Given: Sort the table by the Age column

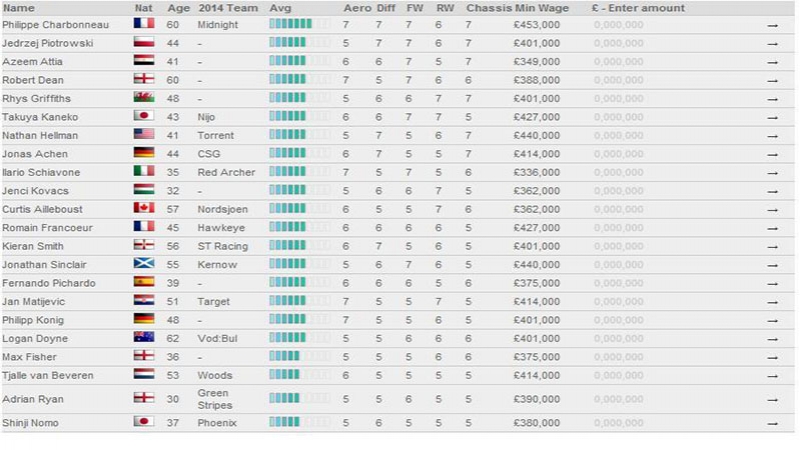Looking at the screenshot, I should click(x=178, y=8).
